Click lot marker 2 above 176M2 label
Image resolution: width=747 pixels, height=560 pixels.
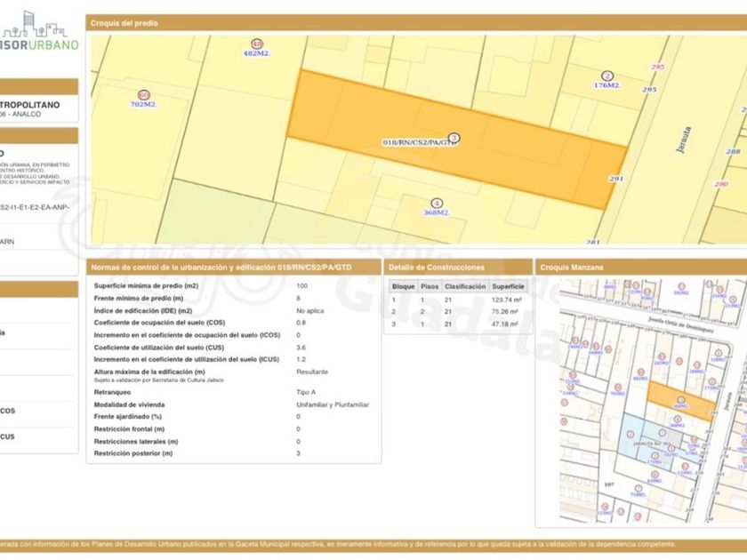pos(607,76)
